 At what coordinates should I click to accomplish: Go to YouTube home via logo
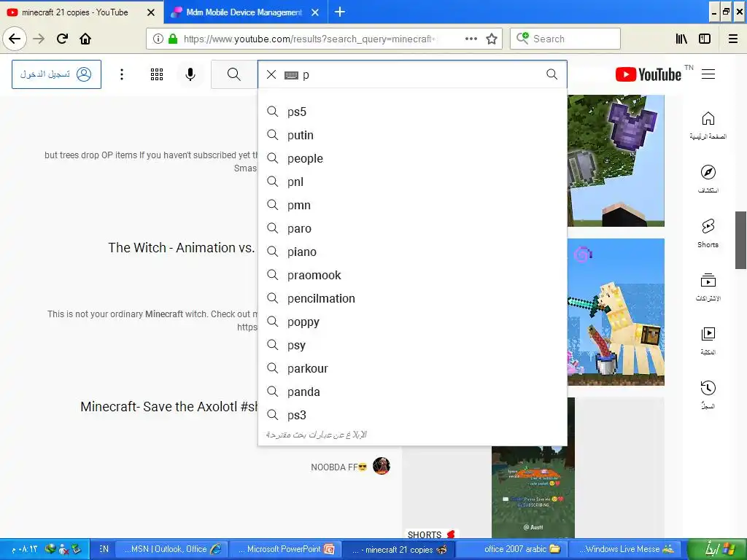(x=649, y=74)
